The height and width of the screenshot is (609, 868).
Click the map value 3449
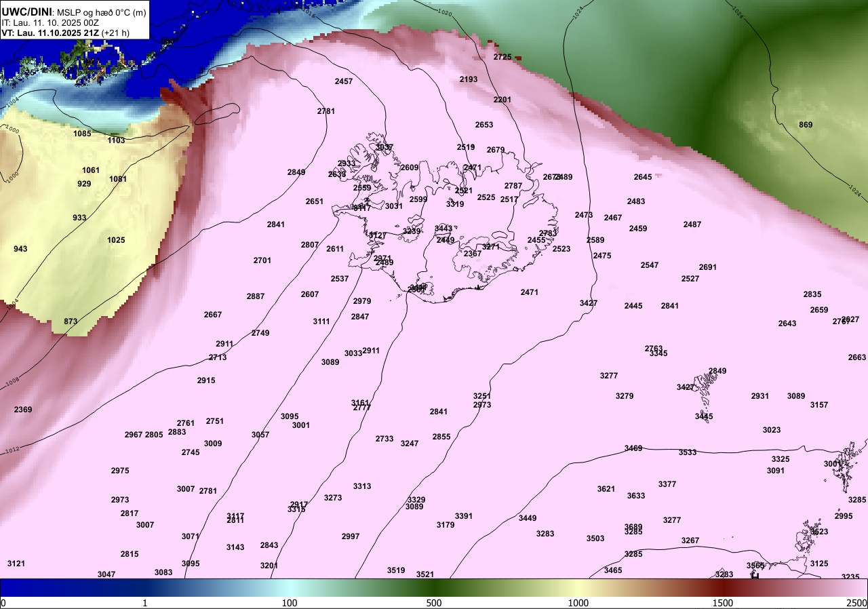[528, 518]
